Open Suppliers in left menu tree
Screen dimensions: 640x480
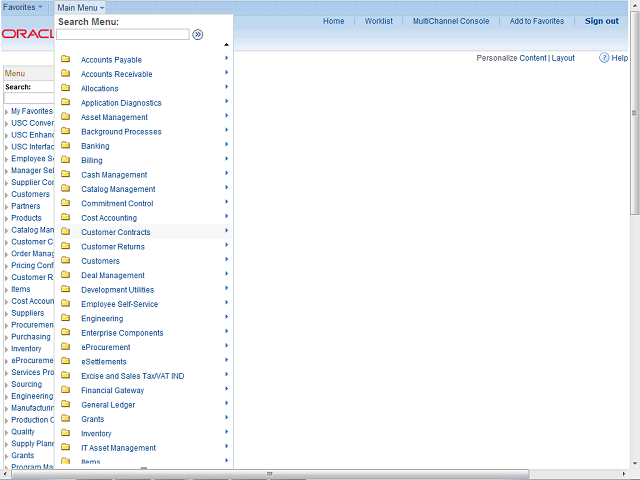click(28, 313)
